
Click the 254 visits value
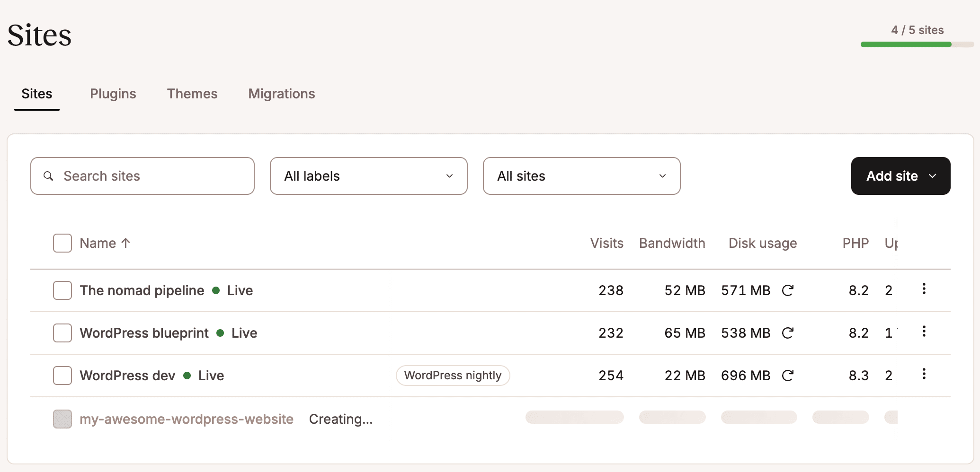pos(611,376)
